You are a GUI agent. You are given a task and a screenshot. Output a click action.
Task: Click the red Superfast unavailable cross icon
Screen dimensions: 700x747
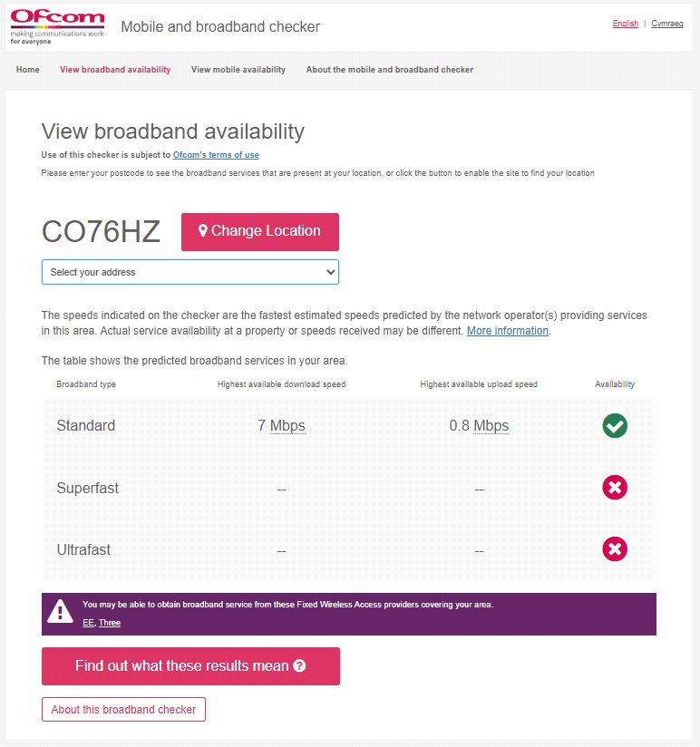(x=615, y=488)
